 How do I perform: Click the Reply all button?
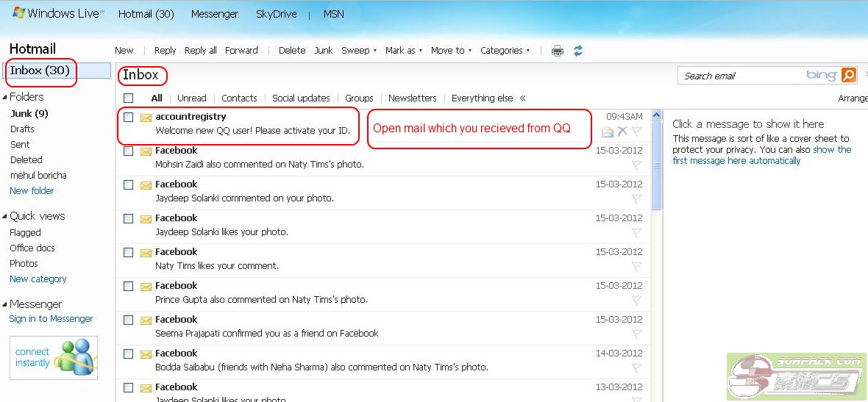[x=200, y=51]
